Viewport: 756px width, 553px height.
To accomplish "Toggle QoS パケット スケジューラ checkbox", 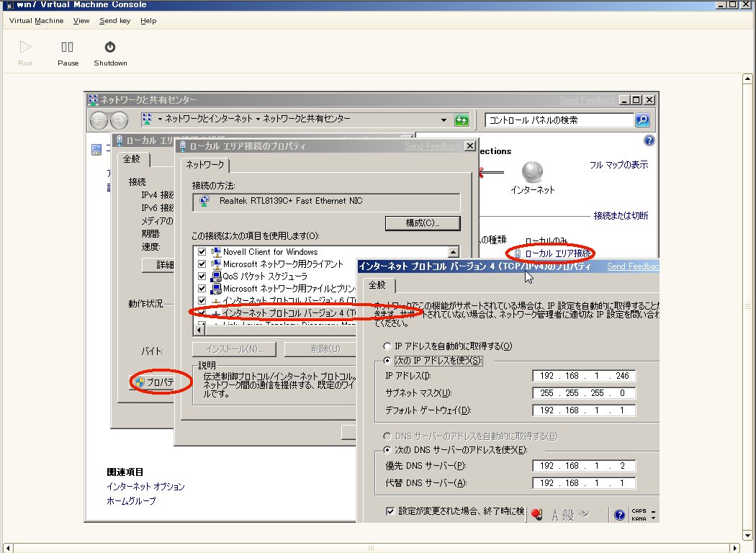I will tap(202, 276).
